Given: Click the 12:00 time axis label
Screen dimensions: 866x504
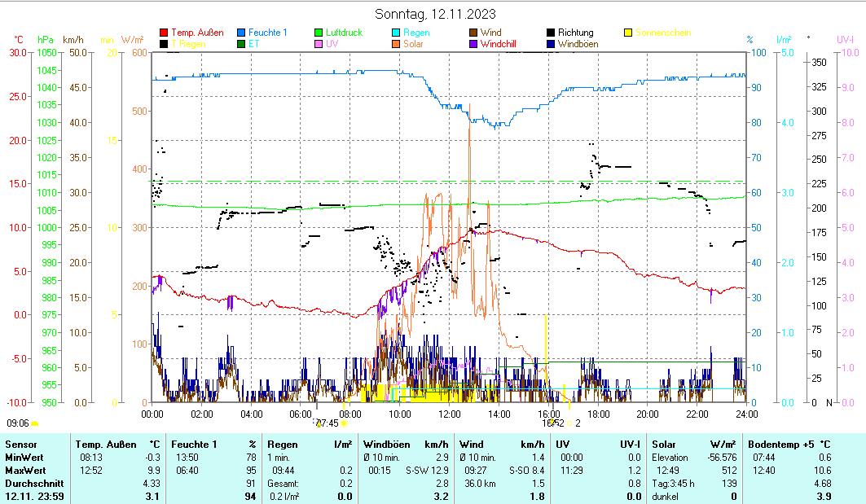Looking at the screenshot, I should click(450, 414).
